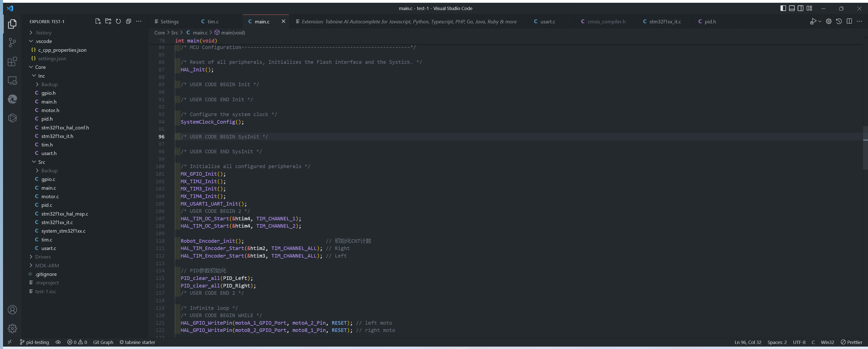
Task: Collapse the Inc folder
Action: point(85,76)
